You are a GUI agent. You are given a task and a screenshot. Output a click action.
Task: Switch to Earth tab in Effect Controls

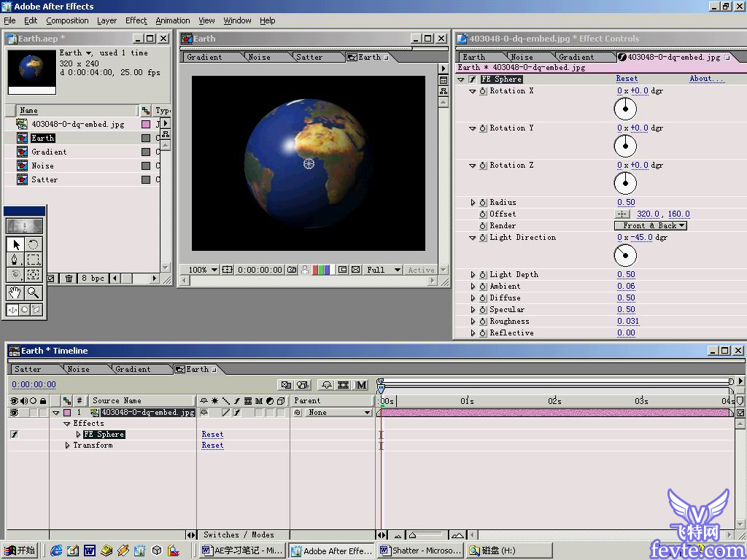click(473, 57)
